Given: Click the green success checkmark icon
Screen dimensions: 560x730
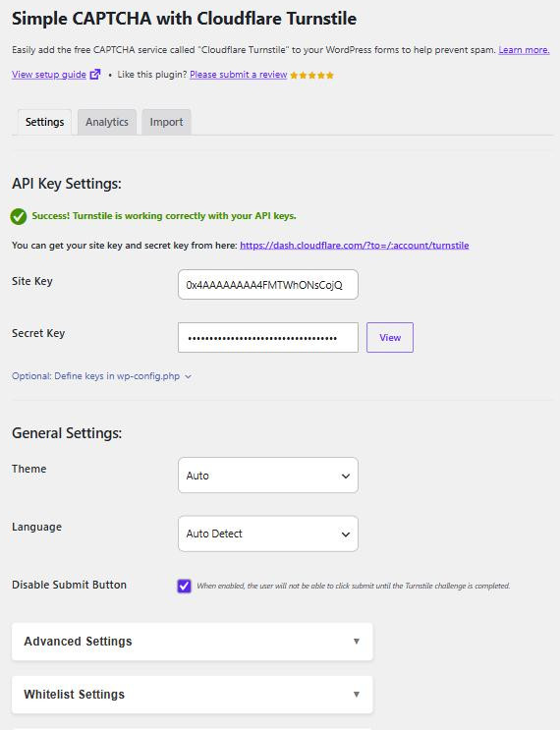Looking at the screenshot, I should click(x=19, y=216).
